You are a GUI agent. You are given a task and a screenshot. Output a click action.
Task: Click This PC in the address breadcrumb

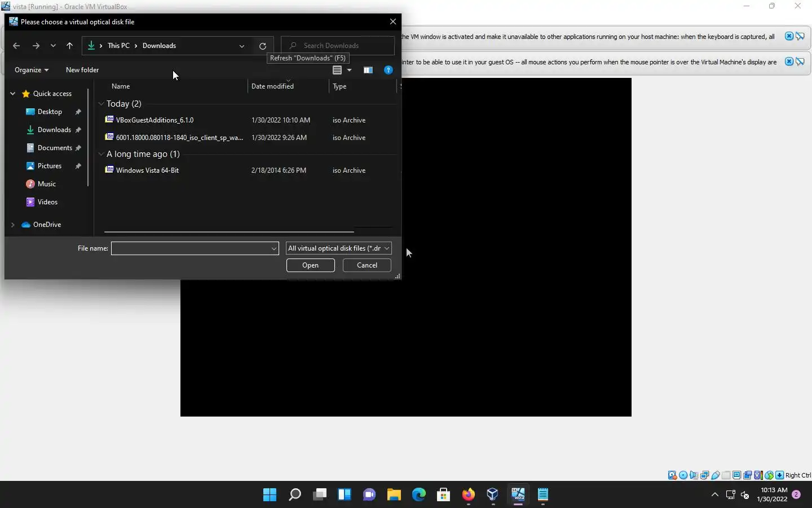(118, 46)
